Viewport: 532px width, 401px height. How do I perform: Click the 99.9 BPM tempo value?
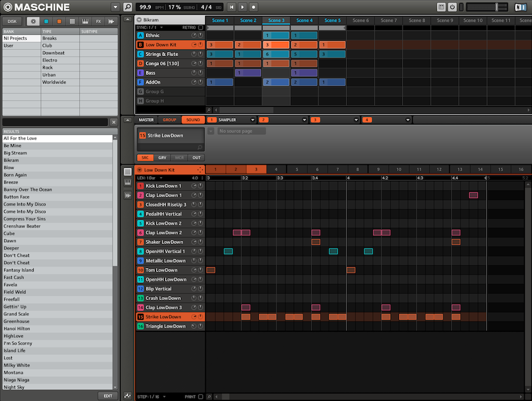(145, 7)
